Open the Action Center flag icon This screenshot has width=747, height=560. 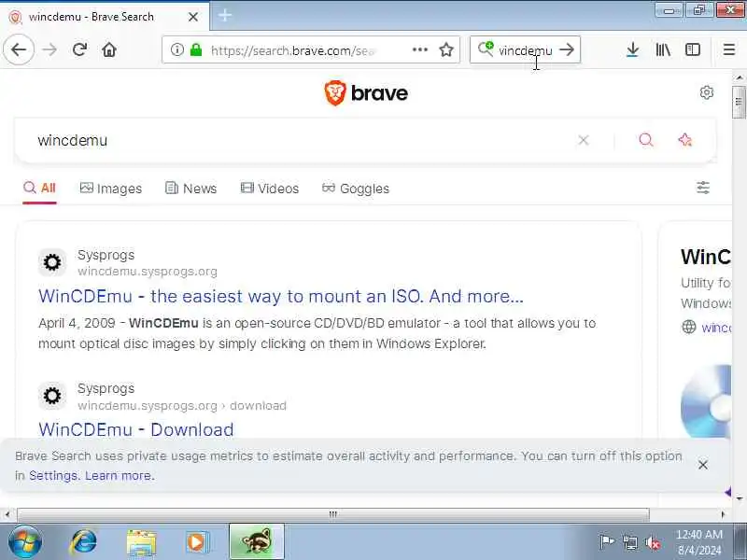(606, 542)
